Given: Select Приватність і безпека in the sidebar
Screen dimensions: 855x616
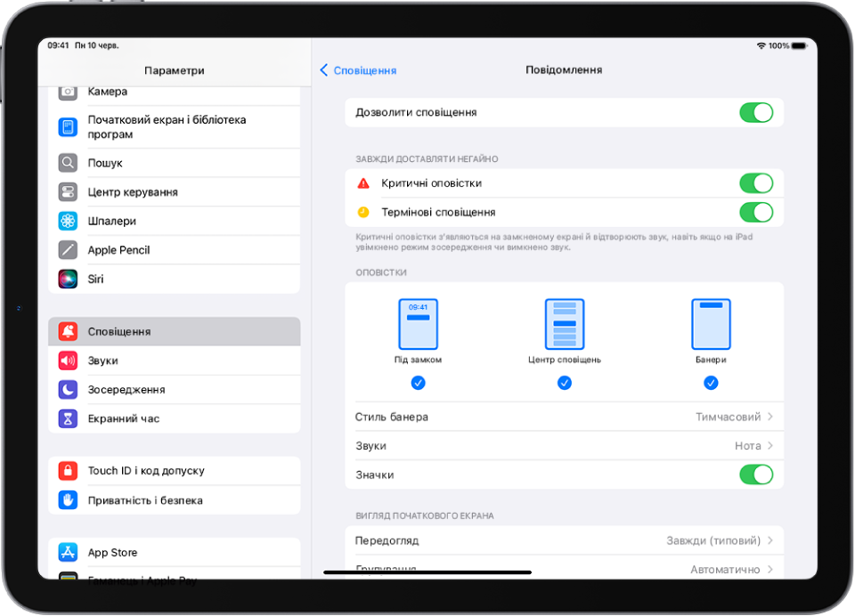Looking at the screenshot, I should click(174, 500).
